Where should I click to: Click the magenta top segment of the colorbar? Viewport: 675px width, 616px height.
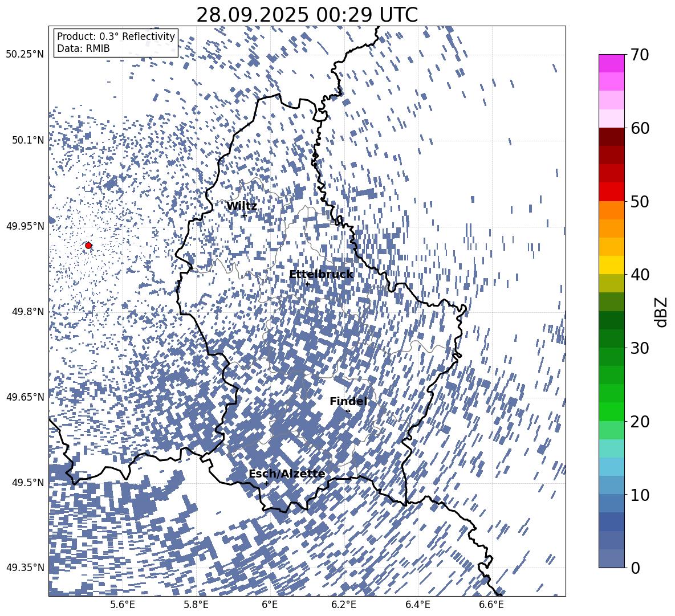pos(611,64)
